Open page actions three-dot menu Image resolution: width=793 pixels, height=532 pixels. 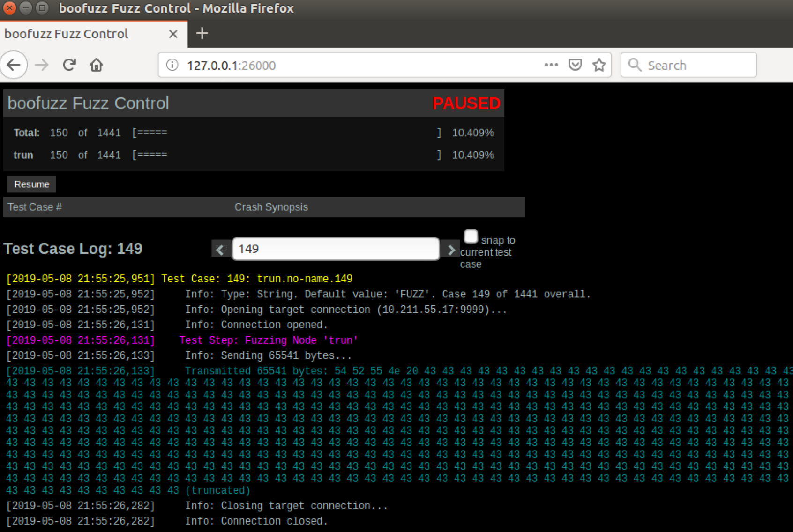click(x=551, y=65)
